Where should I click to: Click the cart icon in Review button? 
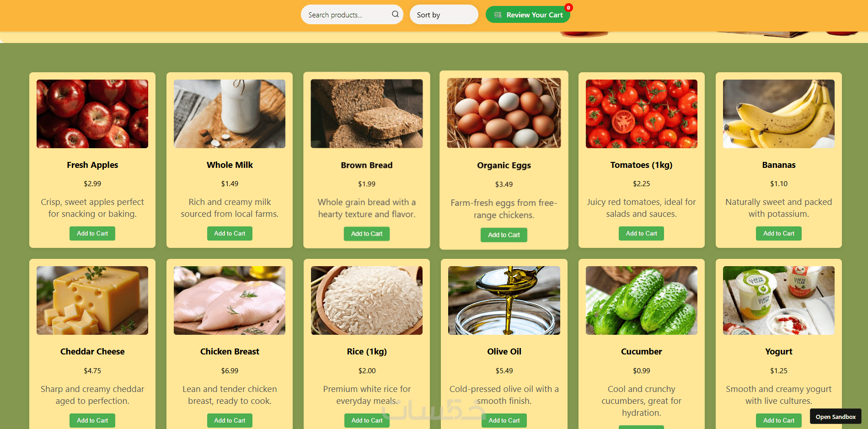498,15
